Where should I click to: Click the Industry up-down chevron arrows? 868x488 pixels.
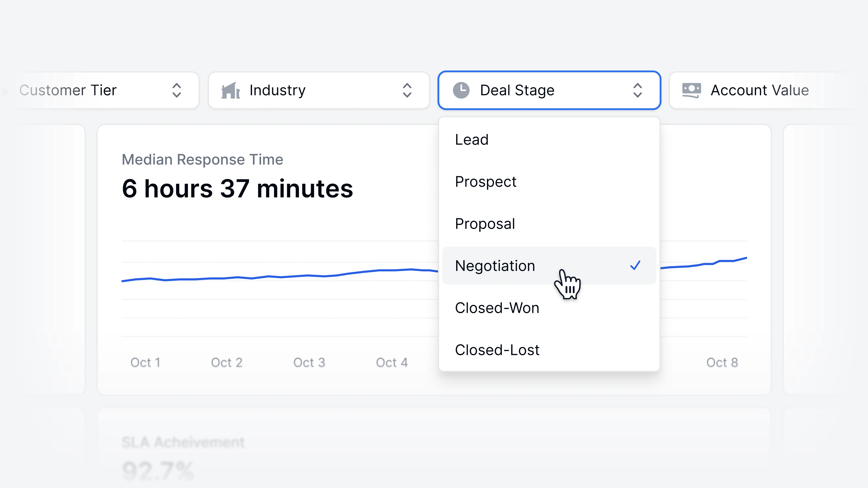(407, 90)
